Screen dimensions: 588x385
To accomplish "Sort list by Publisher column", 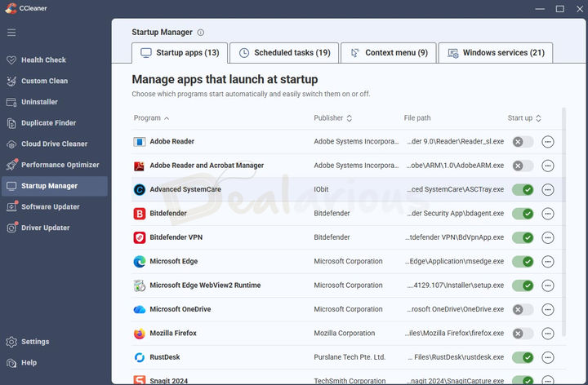I will pyautogui.click(x=332, y=118).
